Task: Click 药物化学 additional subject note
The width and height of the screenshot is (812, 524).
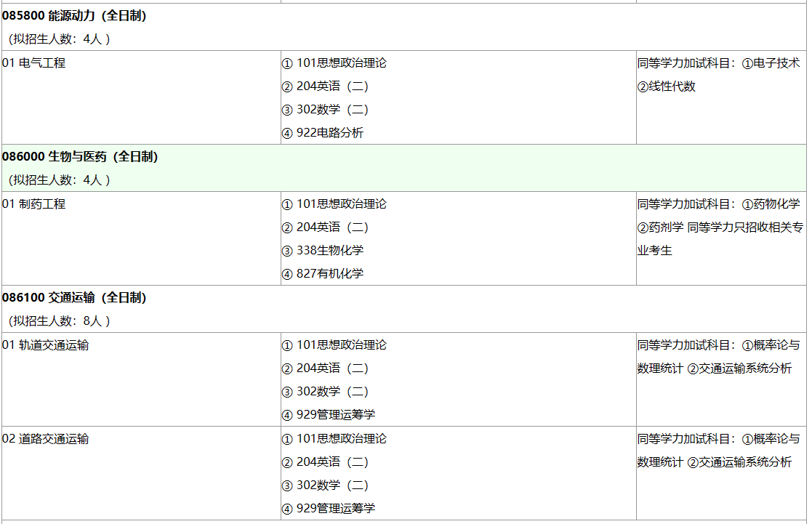Action: point(776,204)
